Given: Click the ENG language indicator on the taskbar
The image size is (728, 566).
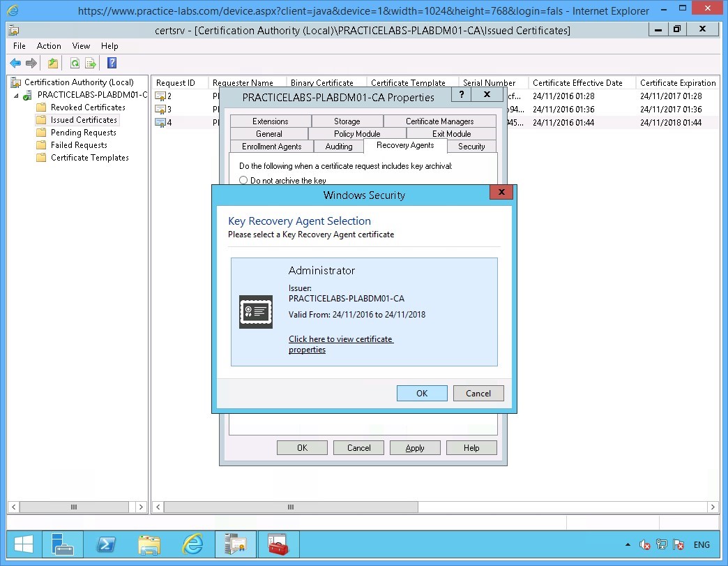Looking at the screenshot, I should [702, 544].
